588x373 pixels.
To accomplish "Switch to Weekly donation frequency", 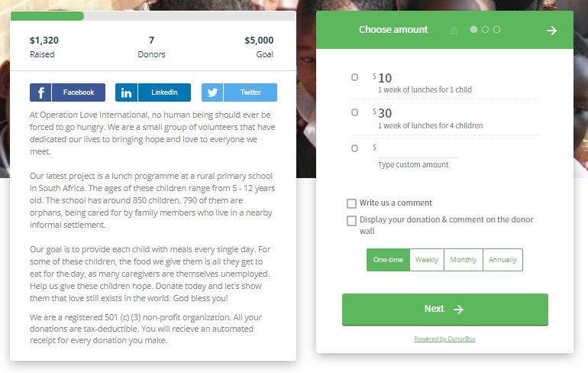I will coord(427,260).
